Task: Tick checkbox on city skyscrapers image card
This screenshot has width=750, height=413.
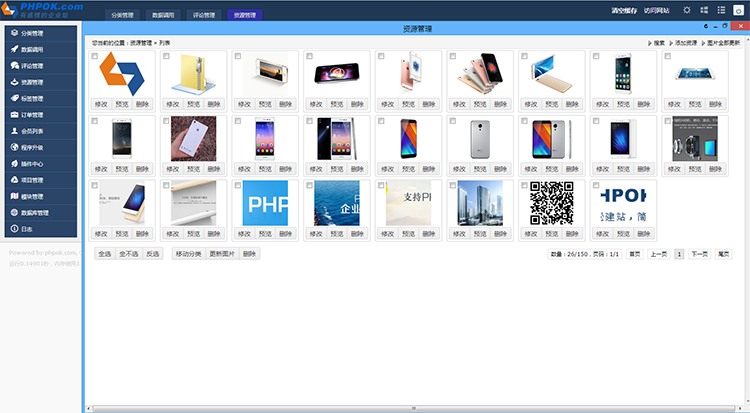Action: click(452, 186)
